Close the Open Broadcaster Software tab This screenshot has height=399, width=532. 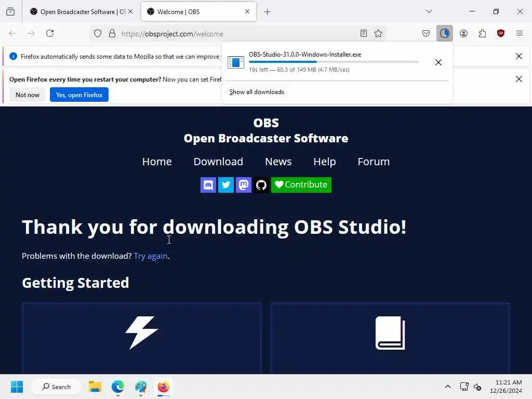pyautogui.click(x=130, y=11)
